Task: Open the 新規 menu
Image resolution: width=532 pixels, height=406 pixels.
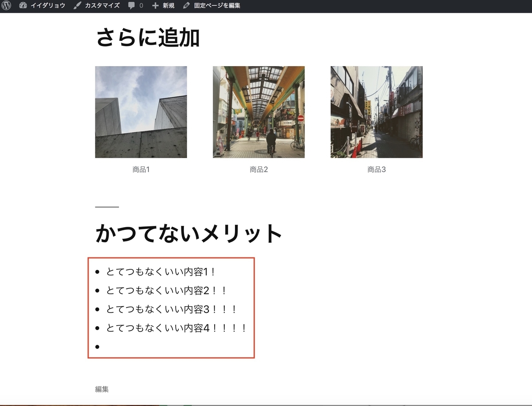Action: [168, 6]
